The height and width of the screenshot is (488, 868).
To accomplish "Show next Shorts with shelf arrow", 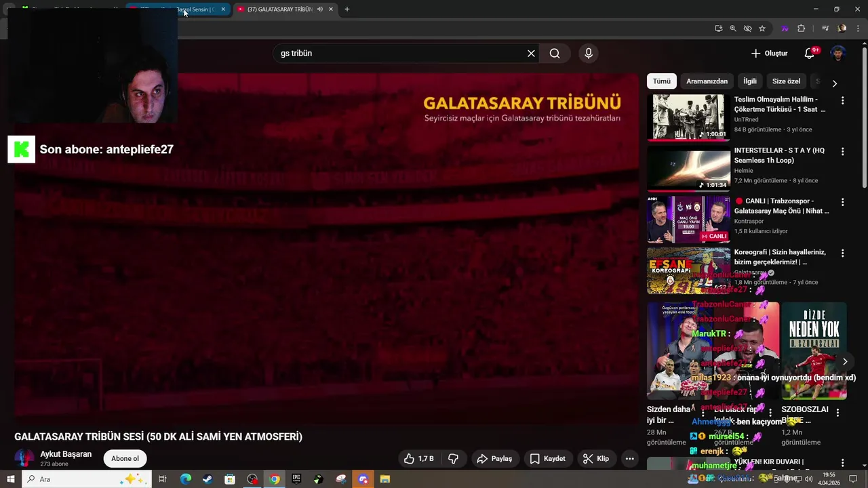I will pos(844,362).
